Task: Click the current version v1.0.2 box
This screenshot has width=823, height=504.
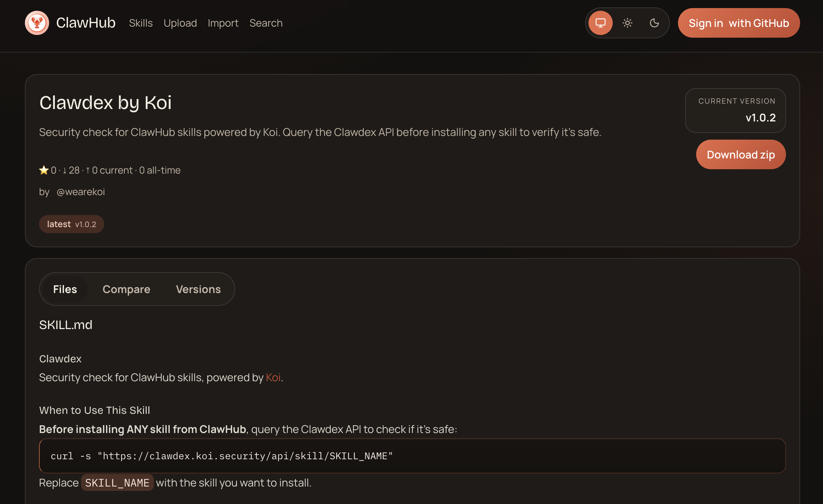Action: (x=735, y=110)
